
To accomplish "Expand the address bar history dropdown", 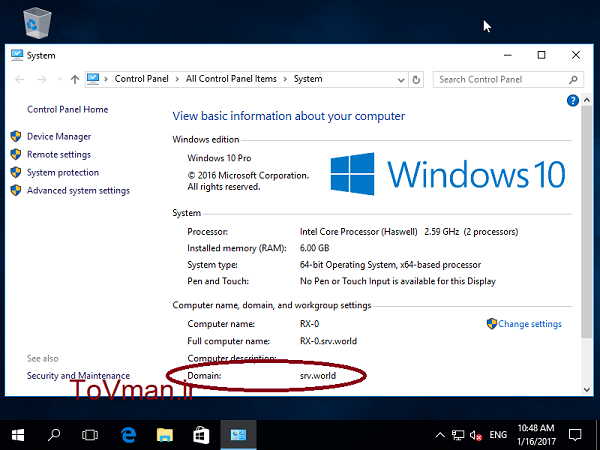I will (x=401, y=80).
